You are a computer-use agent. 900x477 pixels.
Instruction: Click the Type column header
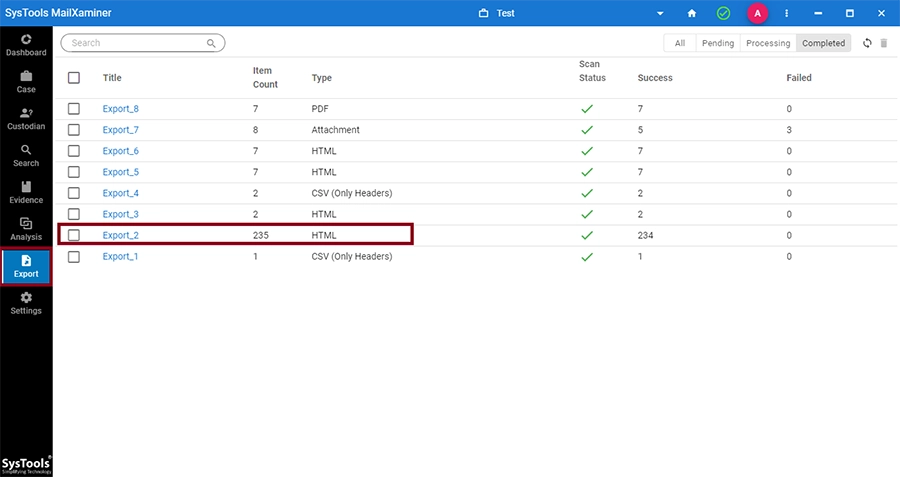[x=321, y=77]
